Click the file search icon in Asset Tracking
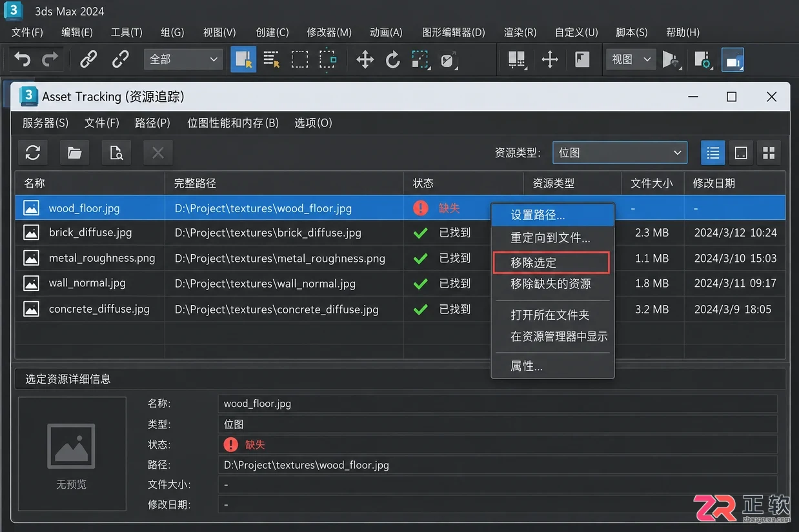Screen dimensions: 799x532 (x=116, y=153)
